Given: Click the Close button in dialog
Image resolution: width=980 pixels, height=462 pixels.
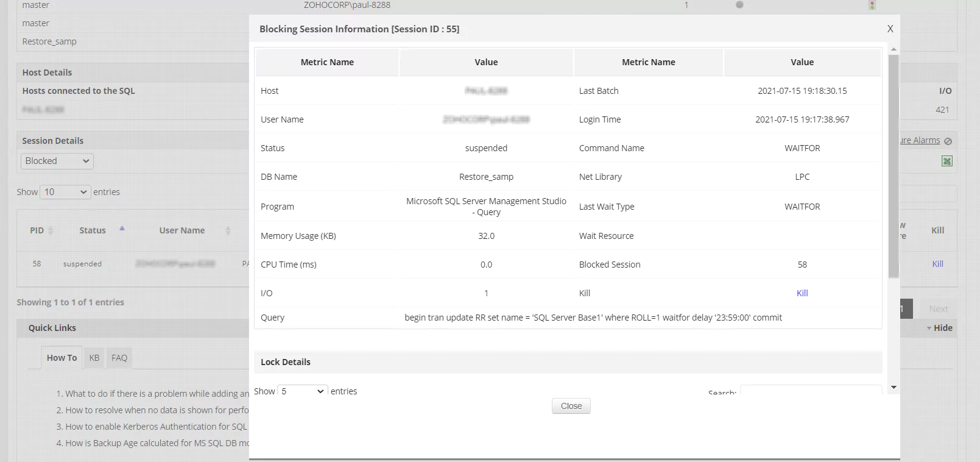Looking at the screenshot, I should click(x=571, y=406).
